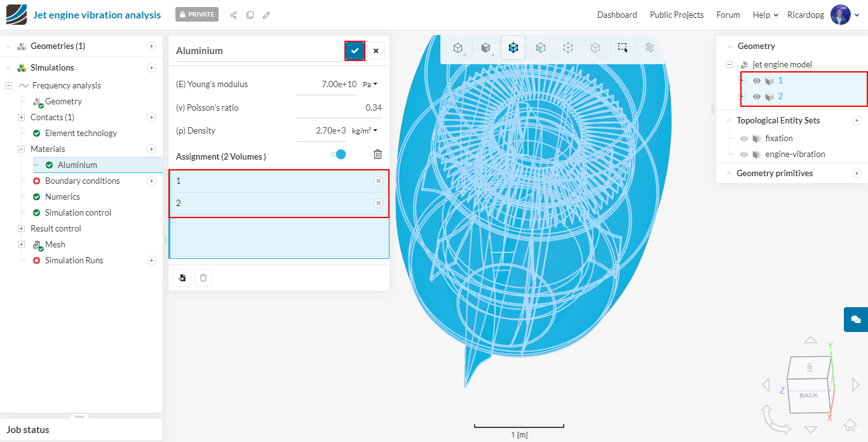
Task: Expand the Mesh node
Action: 22,244
